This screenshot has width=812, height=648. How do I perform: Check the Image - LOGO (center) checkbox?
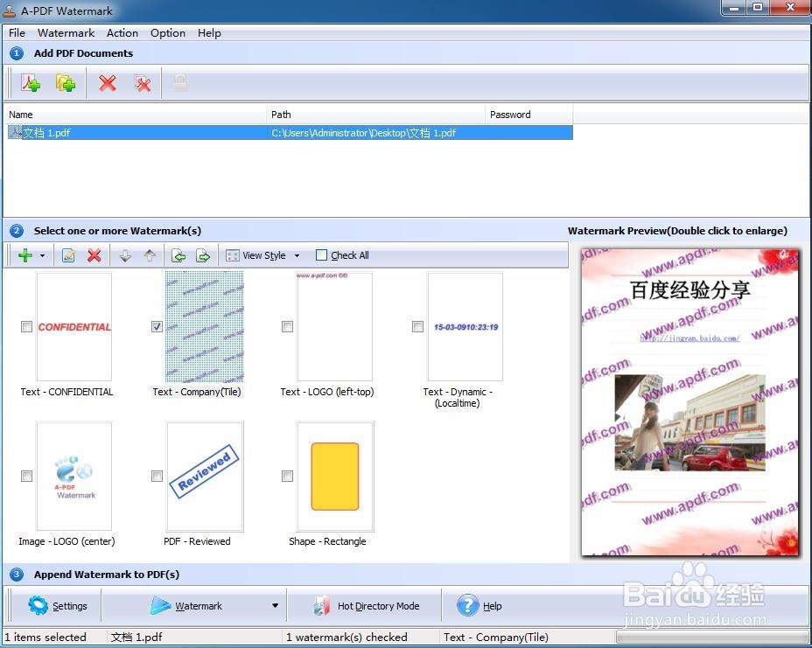[x=26, y=477]
